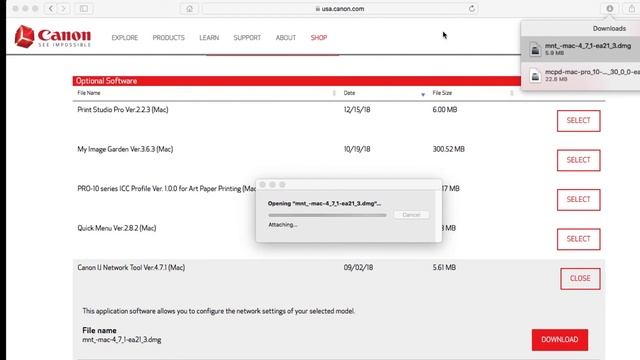Click the Attaching progress bar
This screenshot has height=360, width=640.
tap(327, 215)
